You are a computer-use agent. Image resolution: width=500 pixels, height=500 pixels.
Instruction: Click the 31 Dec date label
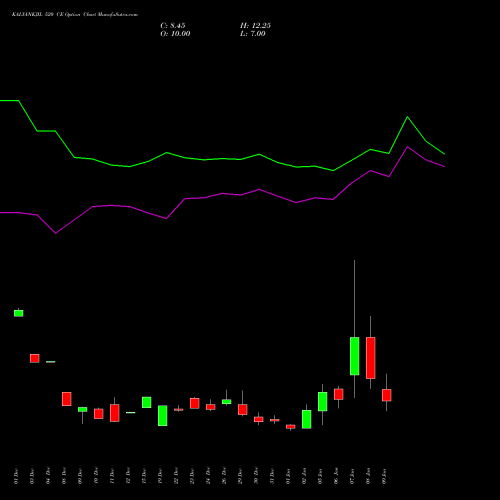(272, 476)
